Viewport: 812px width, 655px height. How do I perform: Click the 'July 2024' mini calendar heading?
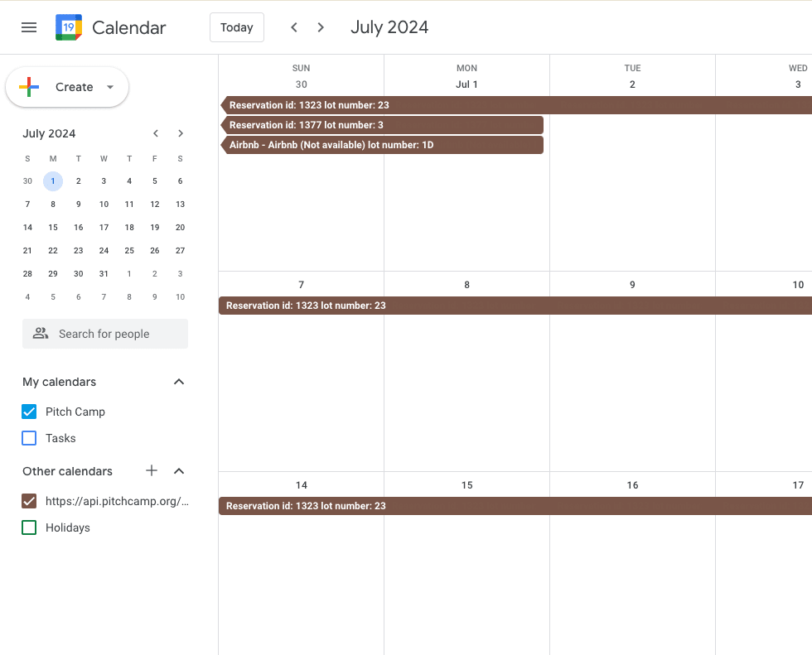[x=49, y=133]
